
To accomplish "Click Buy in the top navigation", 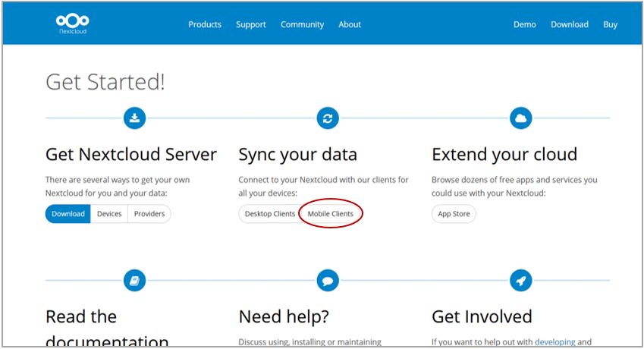I will [x=610, y=24].
